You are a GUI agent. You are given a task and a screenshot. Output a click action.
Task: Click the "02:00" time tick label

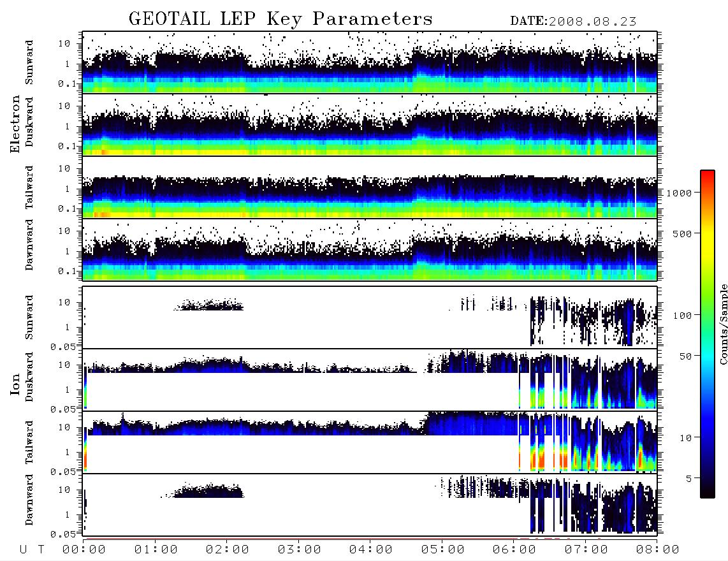pyautogui.click(x=228, y=550)
